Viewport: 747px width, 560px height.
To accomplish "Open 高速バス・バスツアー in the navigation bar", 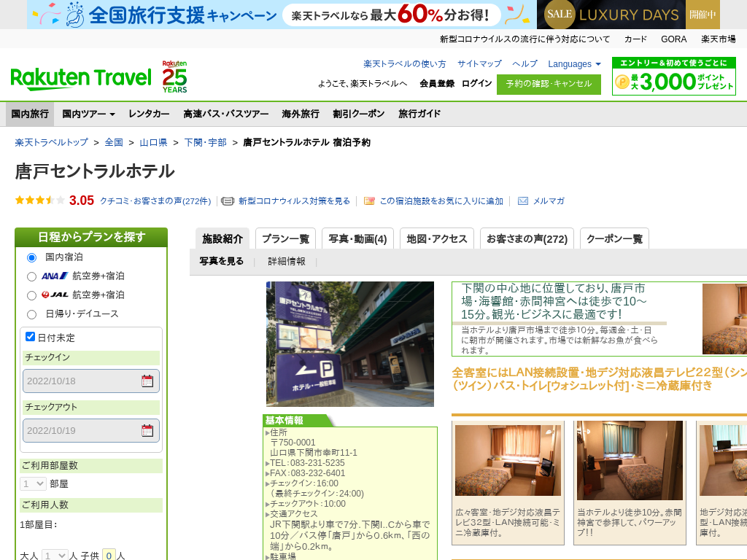I will click(226, 114).
